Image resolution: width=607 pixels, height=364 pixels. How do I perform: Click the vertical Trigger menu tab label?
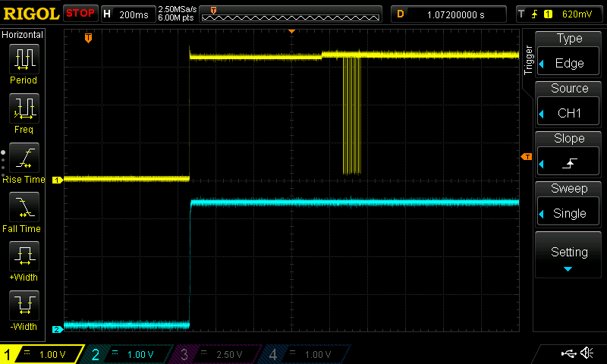[528, 60]
